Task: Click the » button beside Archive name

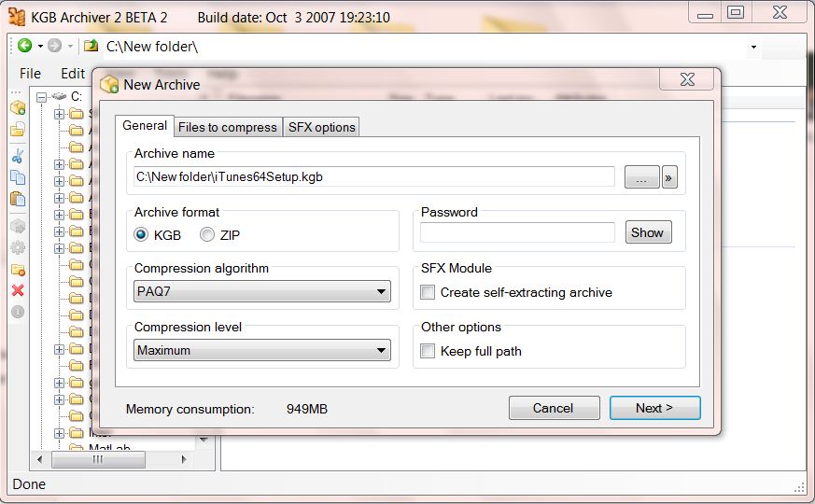Action: tap(669, 177)
